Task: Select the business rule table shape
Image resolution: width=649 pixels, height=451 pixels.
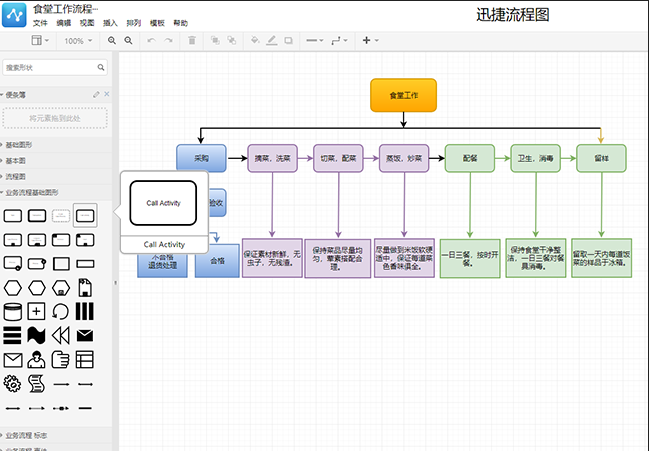Action: click(x=84, y=360)
